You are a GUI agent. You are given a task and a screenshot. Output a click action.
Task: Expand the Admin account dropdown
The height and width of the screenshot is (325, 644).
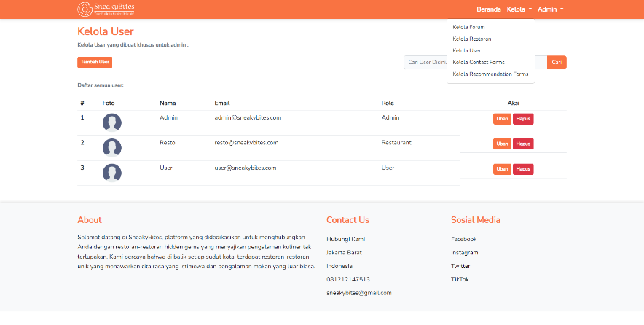tap(550, 9)
